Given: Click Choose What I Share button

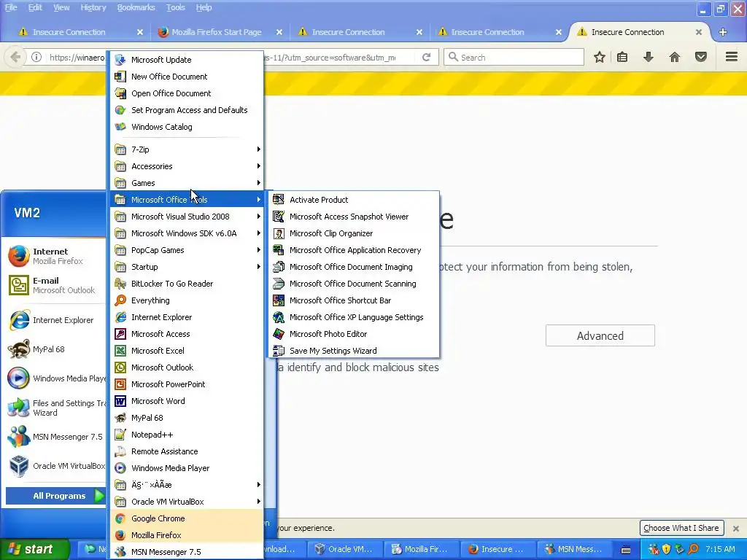Looking at the screenshot, I should pyautogui.click(x=681, y=528).
